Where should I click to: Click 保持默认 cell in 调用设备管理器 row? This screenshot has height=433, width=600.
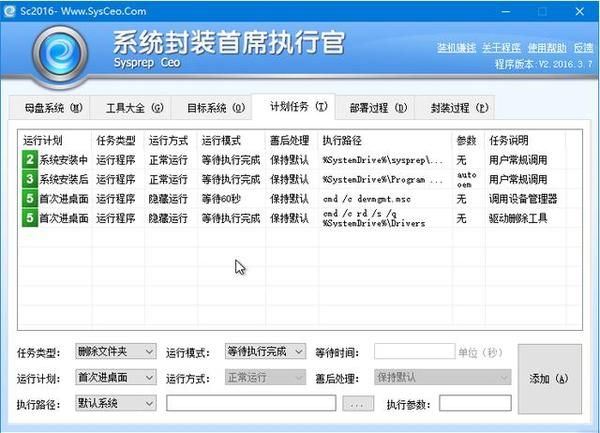[x=289, y=199]
